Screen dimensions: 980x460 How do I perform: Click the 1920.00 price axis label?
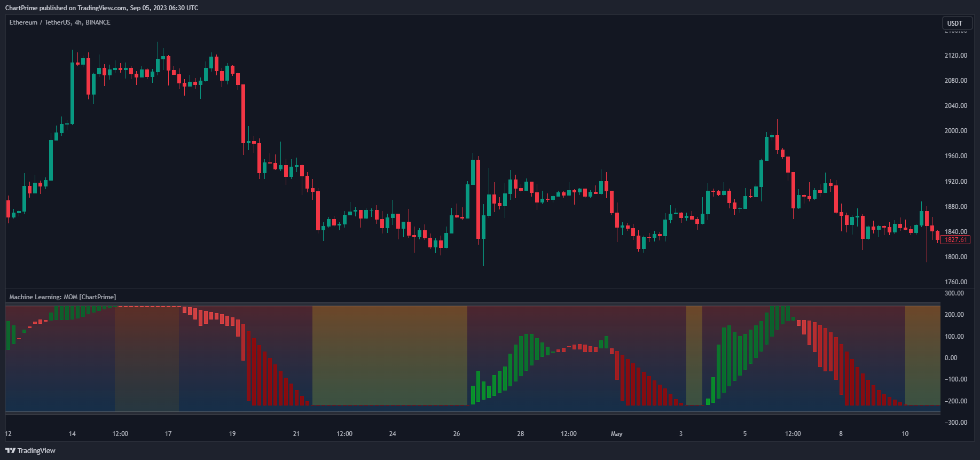pyautogui.click(x=955, y=182)
